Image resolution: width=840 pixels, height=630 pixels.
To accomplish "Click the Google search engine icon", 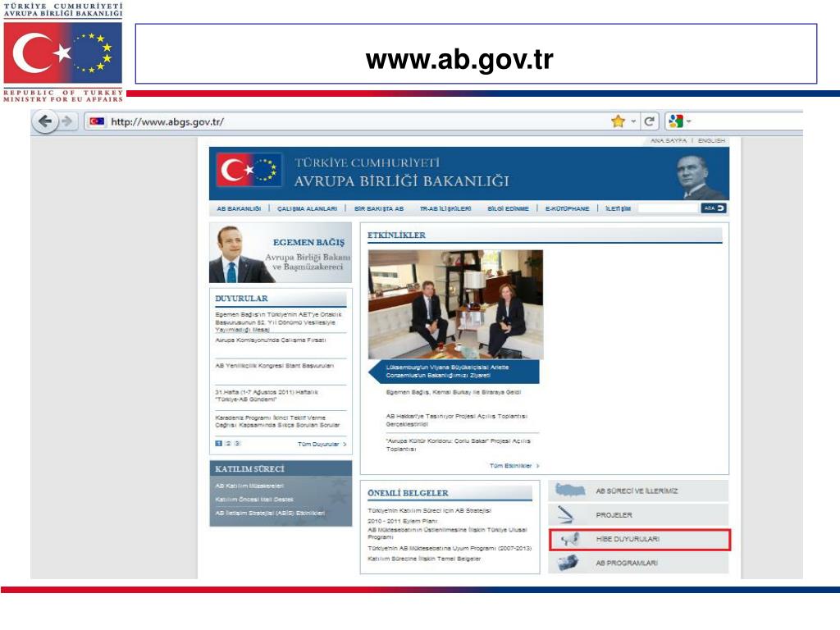I will pos(676,121).
